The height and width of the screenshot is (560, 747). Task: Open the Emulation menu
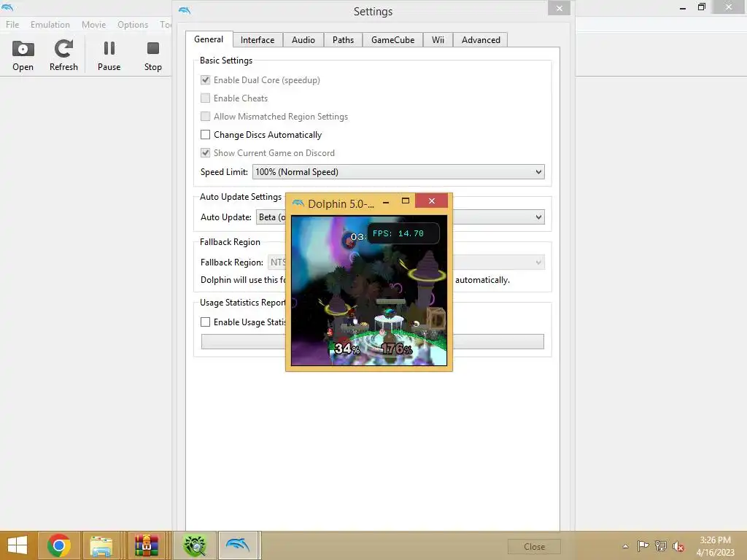50,24
